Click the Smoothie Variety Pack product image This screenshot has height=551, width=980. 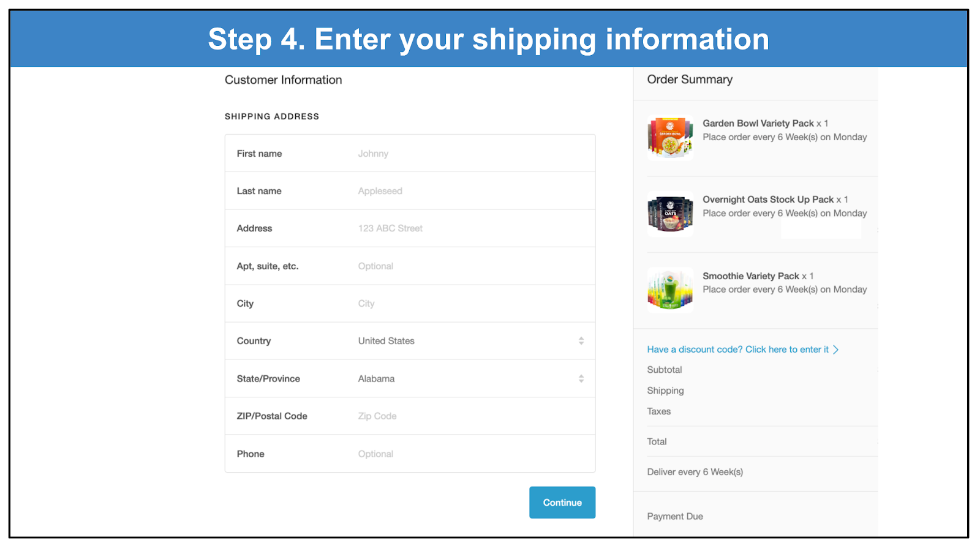click(670, 290)
